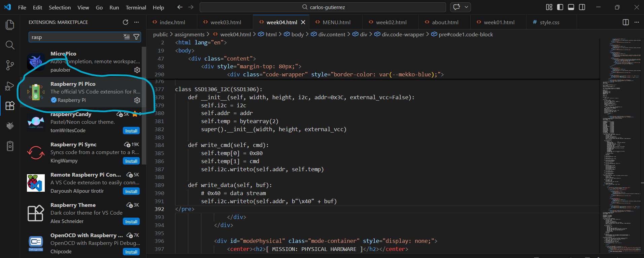Open the Help menu
Viewport: 644px width, 258px height.
158,7
